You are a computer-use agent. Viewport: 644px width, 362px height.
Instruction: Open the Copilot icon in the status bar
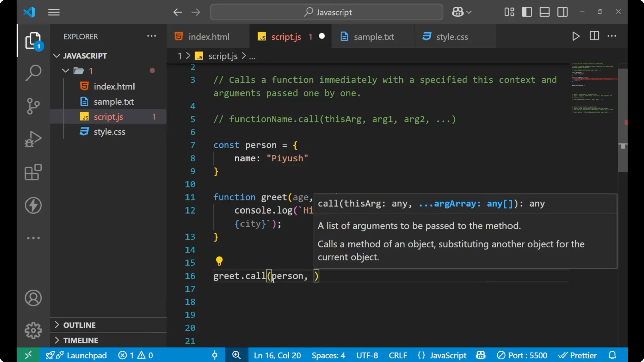pyautogui.click(x=480, y=355)
